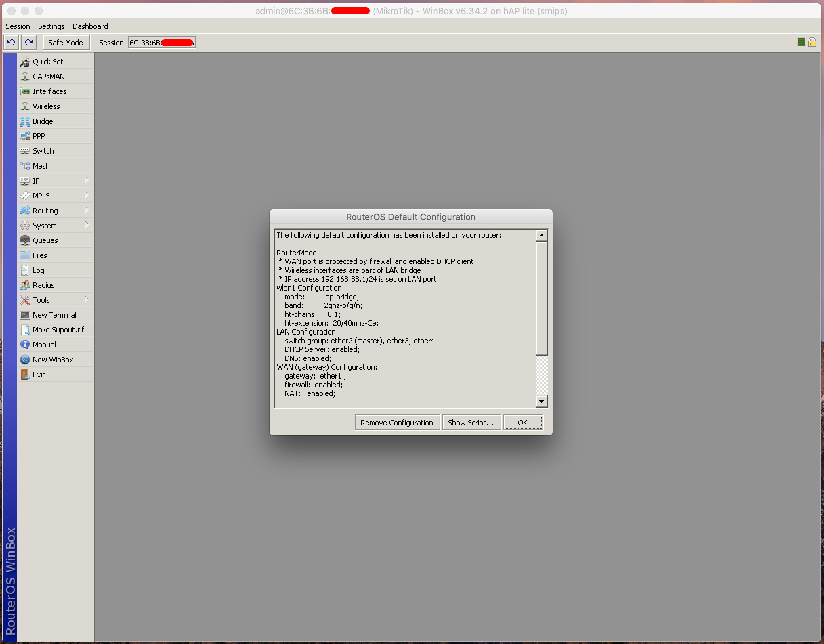Expand the IP submenu arrow
Screen dimensions: 824x644
coord(86,180)
